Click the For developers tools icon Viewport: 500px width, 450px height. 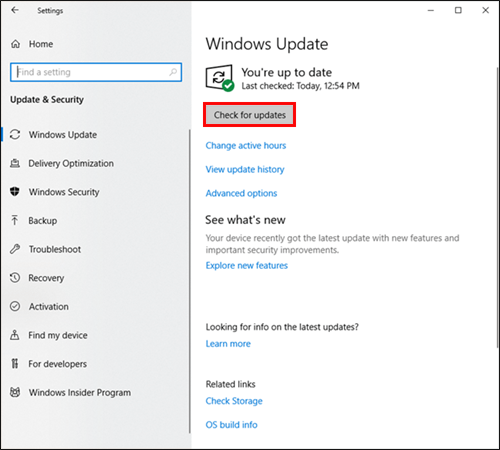pos(15,364)
